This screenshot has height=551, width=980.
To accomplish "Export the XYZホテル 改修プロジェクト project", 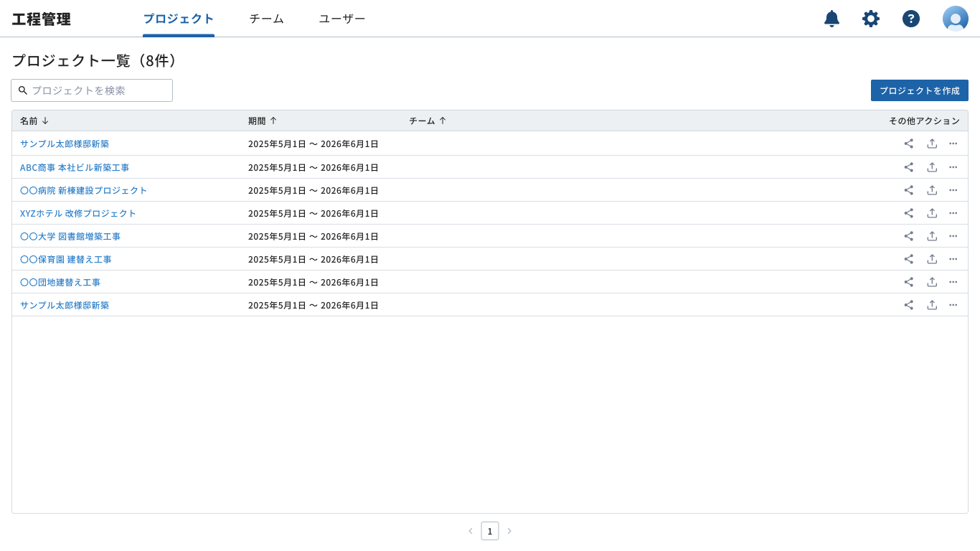I will (932, 212).
